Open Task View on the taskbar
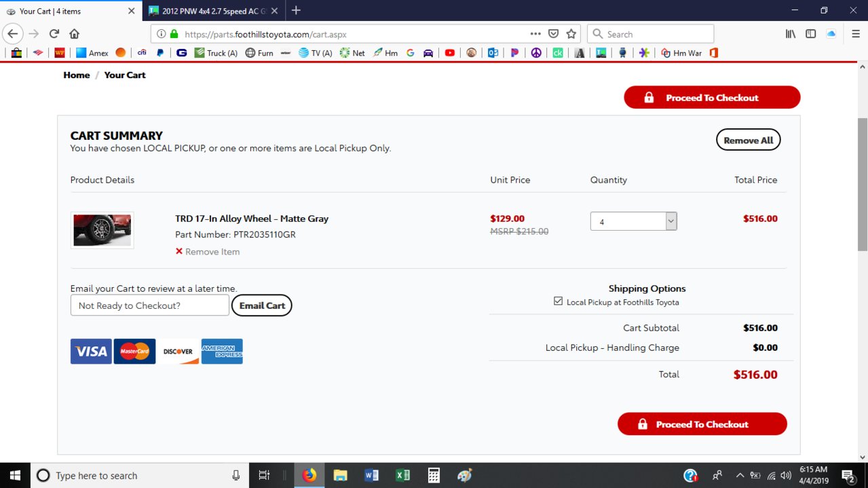 (x=265, y=475)
